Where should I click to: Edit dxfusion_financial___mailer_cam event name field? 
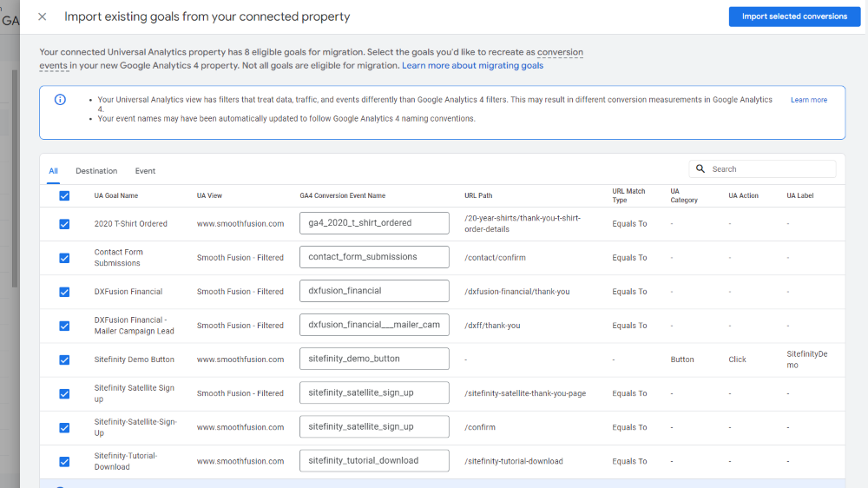374,325
